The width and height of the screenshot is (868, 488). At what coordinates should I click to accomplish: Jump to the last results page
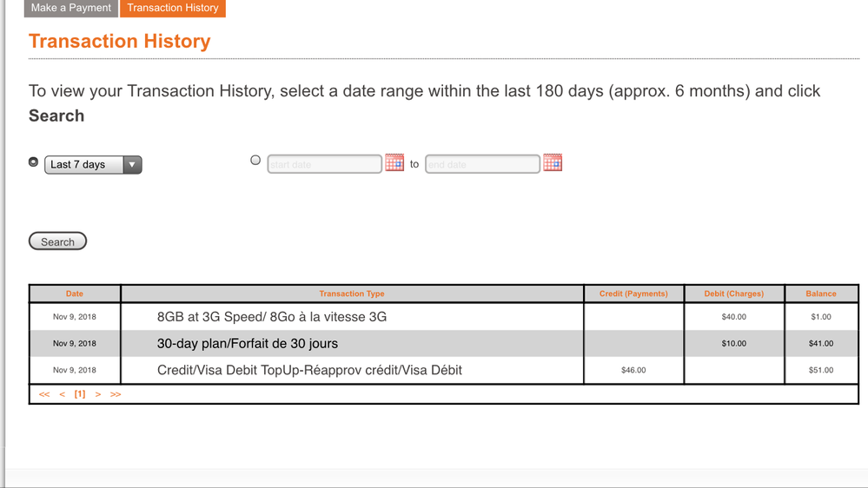[116, 394]
